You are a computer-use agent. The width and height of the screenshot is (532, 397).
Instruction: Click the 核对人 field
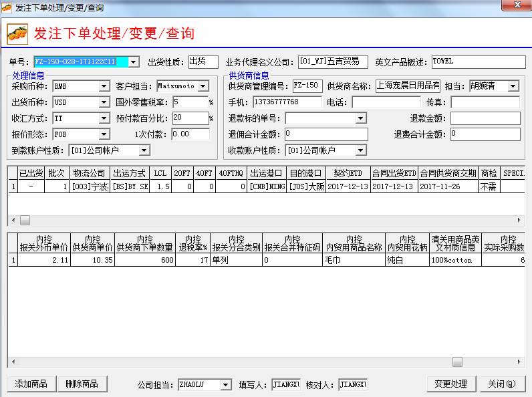tap(353, 385)
